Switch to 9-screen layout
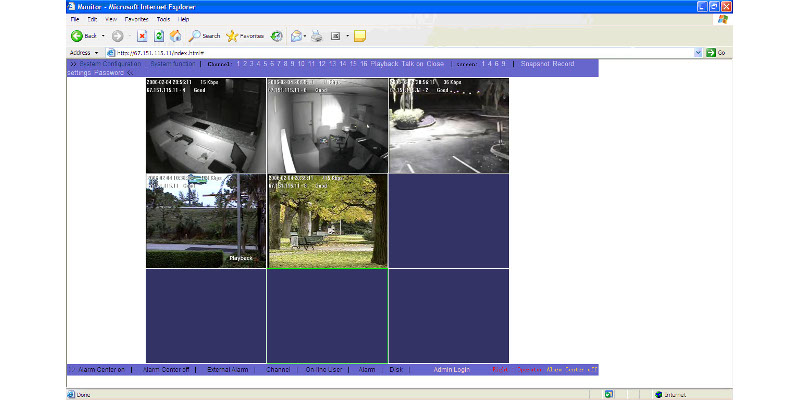This screenshot has width=800, height=400. 503,64
